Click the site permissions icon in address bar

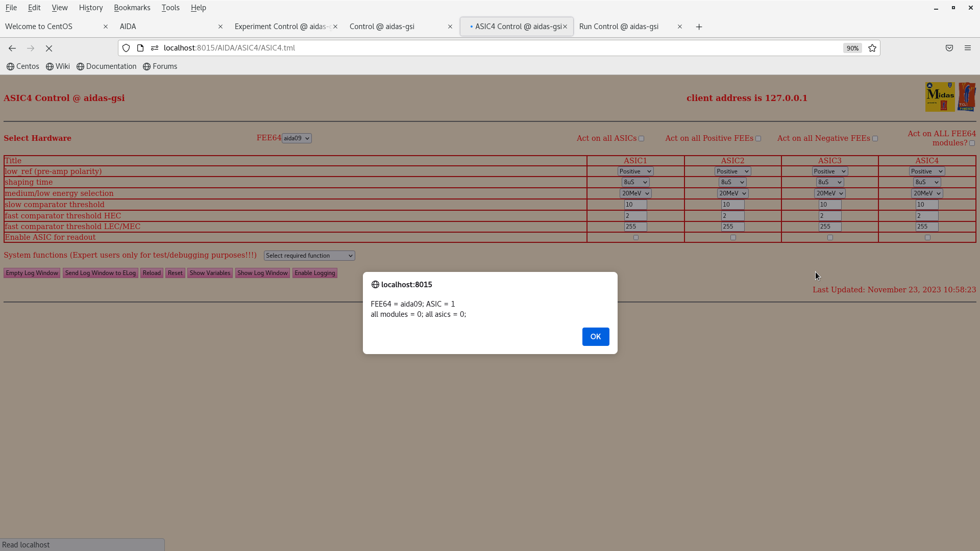154,48
